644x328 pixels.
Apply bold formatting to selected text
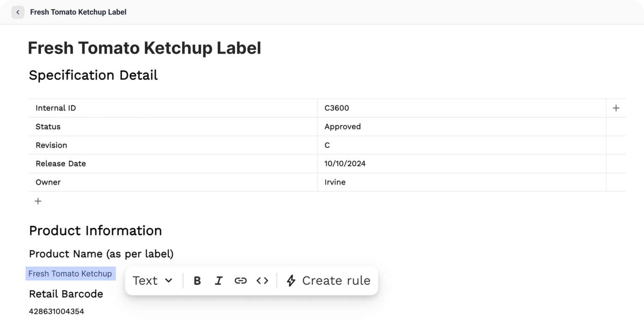pos(197,281)
